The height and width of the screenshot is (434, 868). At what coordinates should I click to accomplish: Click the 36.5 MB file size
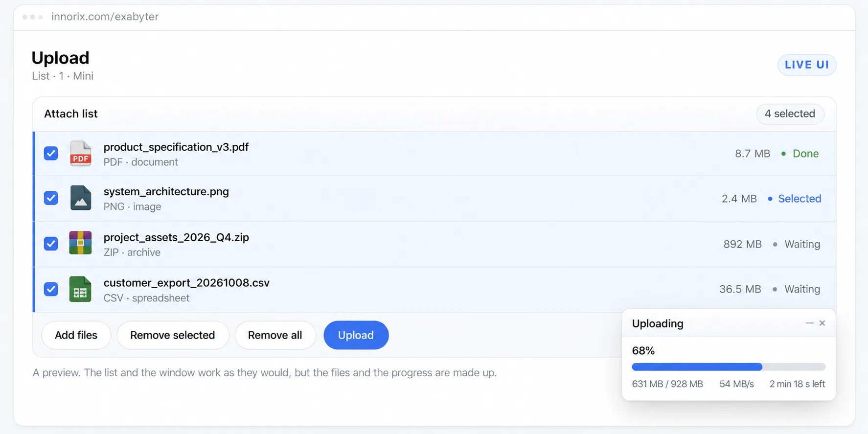[740, 289]
